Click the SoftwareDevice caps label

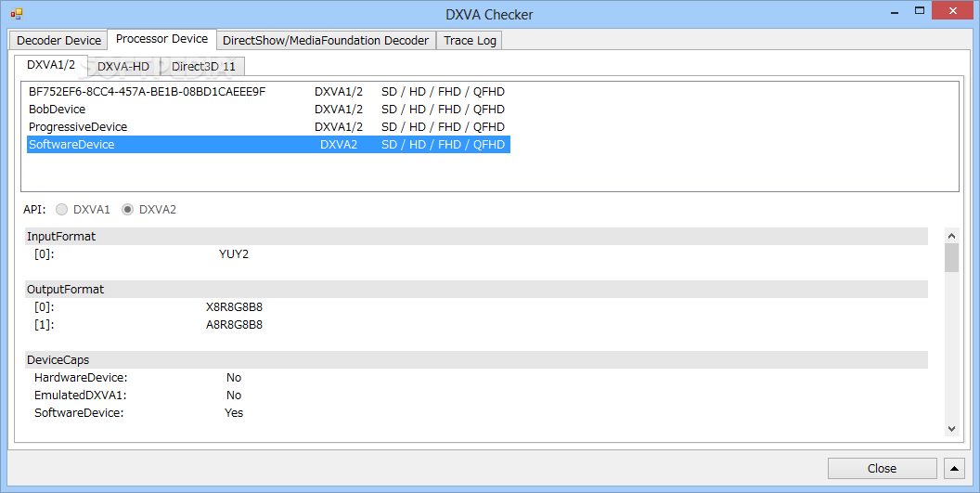79,413
